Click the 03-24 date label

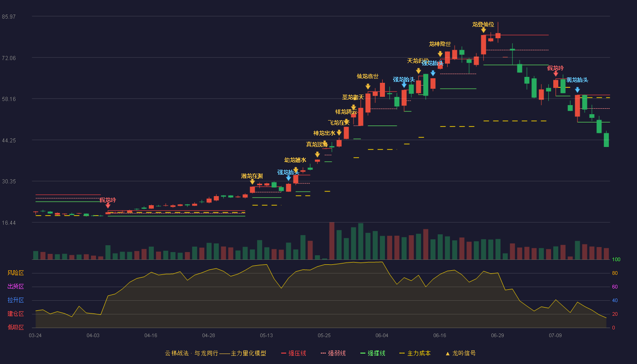pyautogui.click(x=35, y=335)
